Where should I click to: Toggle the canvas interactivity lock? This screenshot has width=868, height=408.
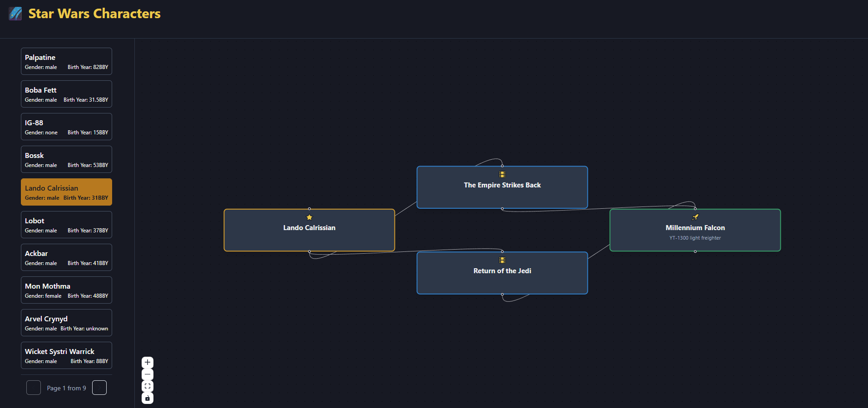click(148, 398)
